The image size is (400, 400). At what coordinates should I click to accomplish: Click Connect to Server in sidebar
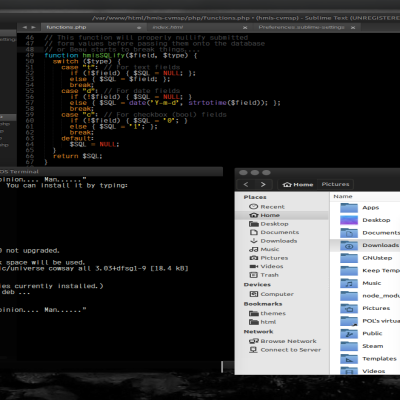tap(285, 350)
